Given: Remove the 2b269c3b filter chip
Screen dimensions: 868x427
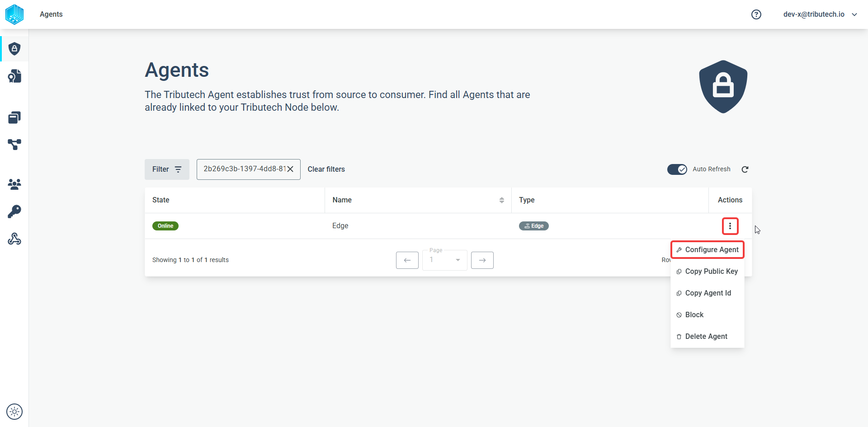Looking at the screenshot, I should point(290,169).
